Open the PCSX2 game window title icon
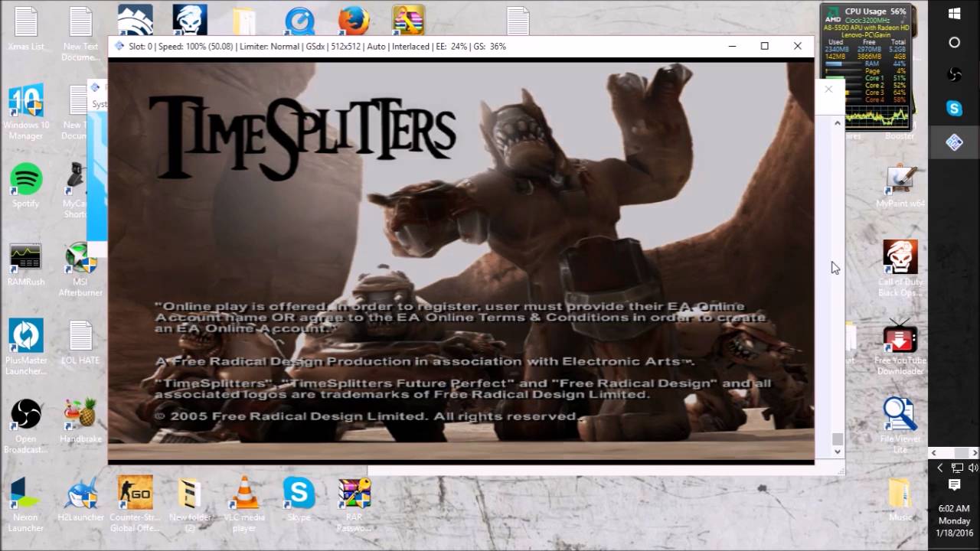The image size is (980, 551). pyautogui.click(x=119, y=46)
